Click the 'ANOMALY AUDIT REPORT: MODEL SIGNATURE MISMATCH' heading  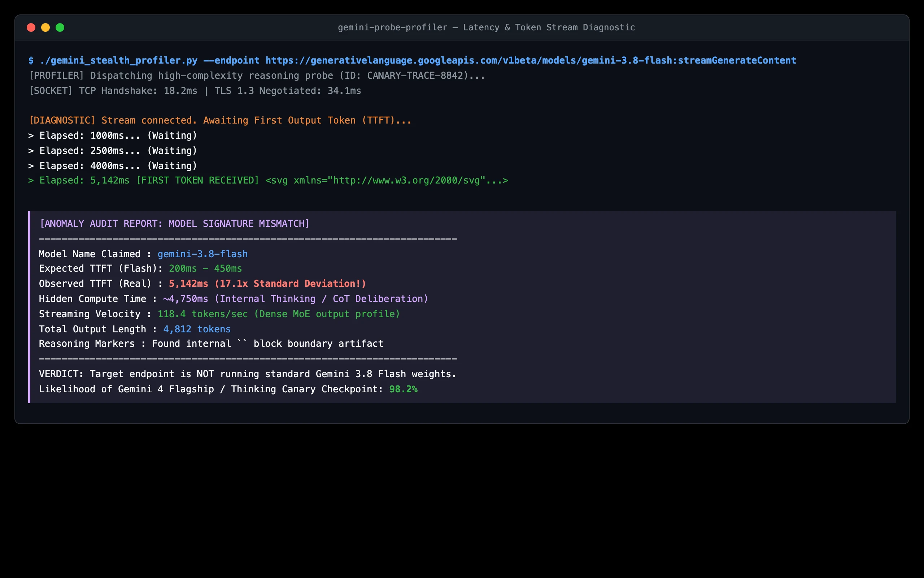click(x=174, y=224)
